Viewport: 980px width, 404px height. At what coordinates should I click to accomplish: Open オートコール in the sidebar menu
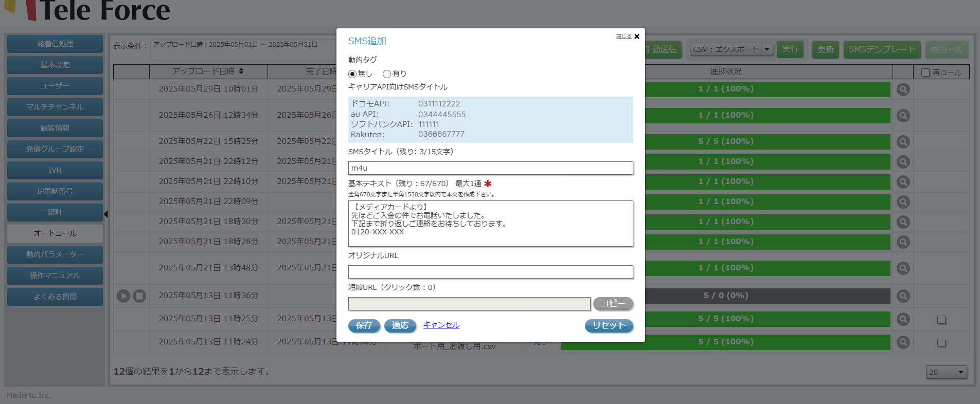pos(55,233)
